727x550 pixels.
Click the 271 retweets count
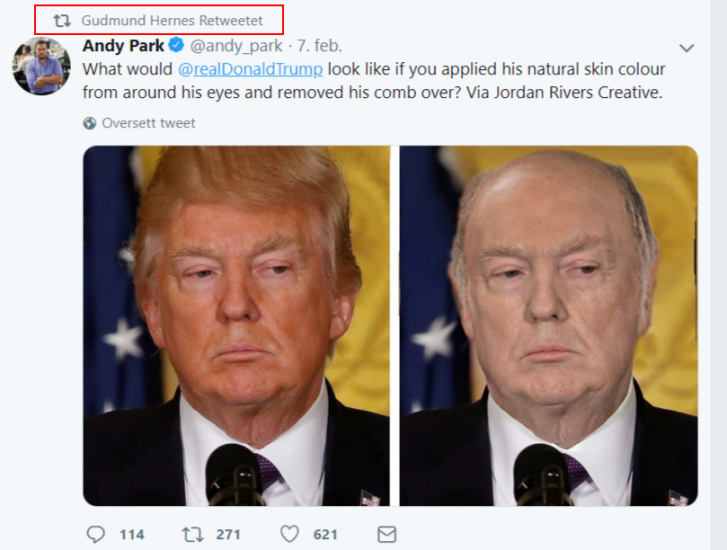230,534
